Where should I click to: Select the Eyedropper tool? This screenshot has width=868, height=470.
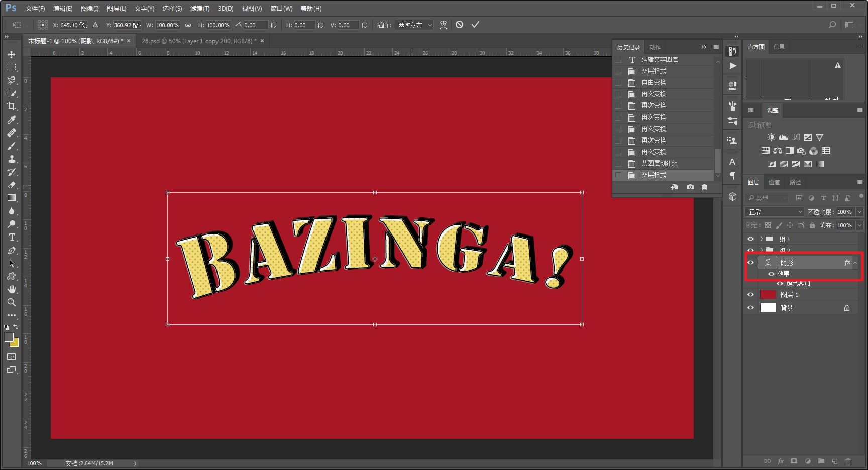pos(12,120)
